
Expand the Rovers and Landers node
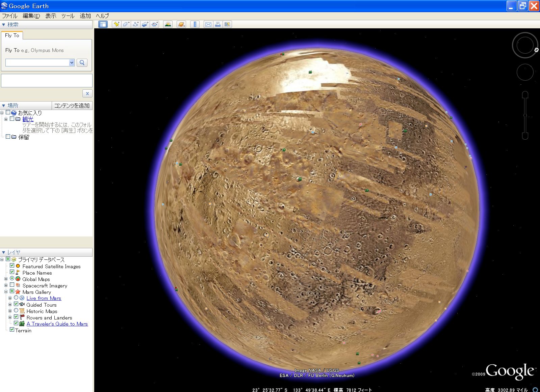[x=10, y=317]
